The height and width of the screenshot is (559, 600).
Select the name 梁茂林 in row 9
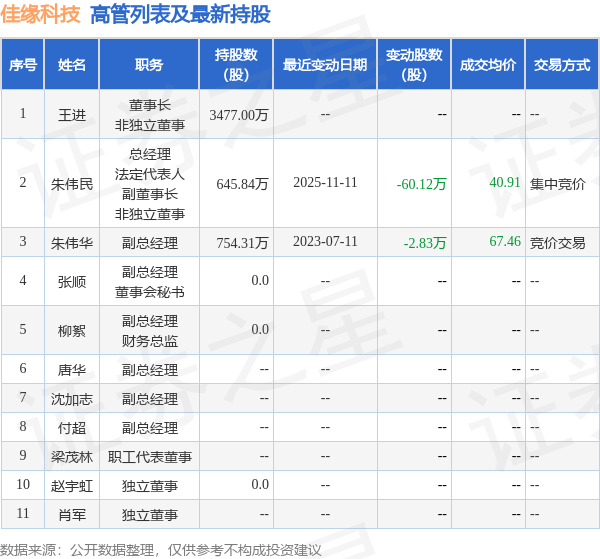click(72, 456)
